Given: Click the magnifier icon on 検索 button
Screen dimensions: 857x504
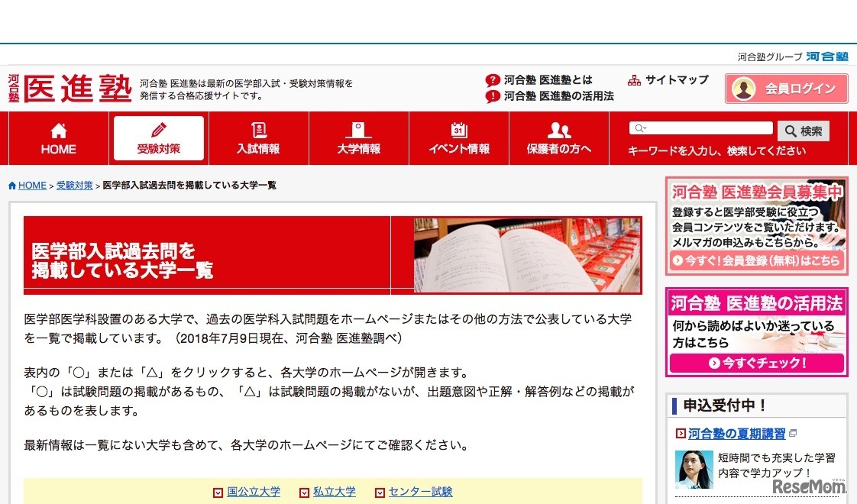Looking at the screenshot, I should [791, 131].
